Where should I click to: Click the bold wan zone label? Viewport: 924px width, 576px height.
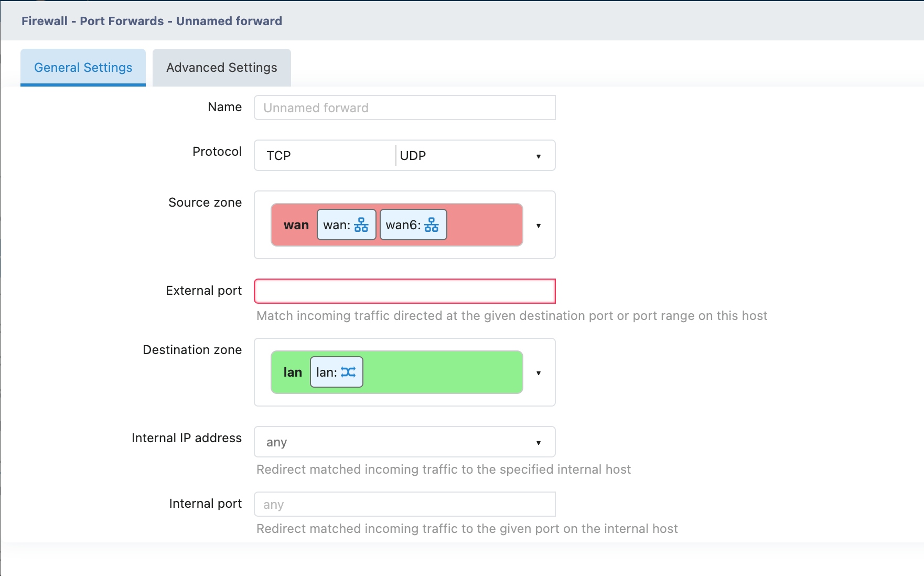pyautogui.click(x=296, y=225)
